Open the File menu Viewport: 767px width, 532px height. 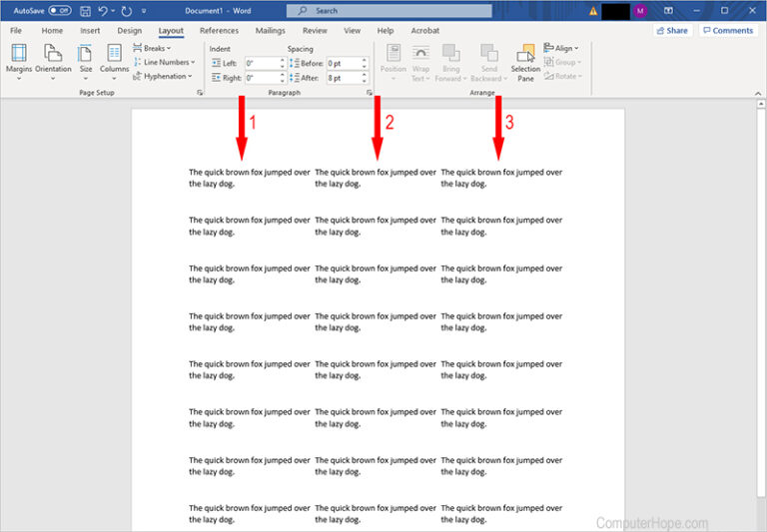click(16, 31)
